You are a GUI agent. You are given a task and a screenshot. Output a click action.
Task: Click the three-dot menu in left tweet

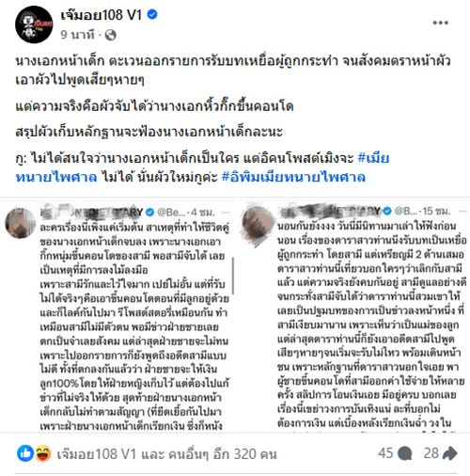point(226,213)
